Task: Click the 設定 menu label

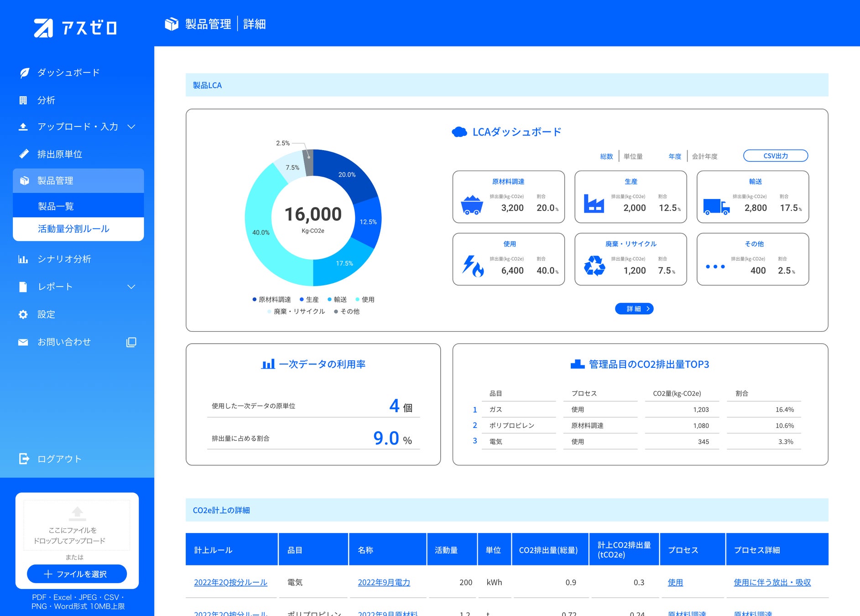Action: (x=46, y=314)
